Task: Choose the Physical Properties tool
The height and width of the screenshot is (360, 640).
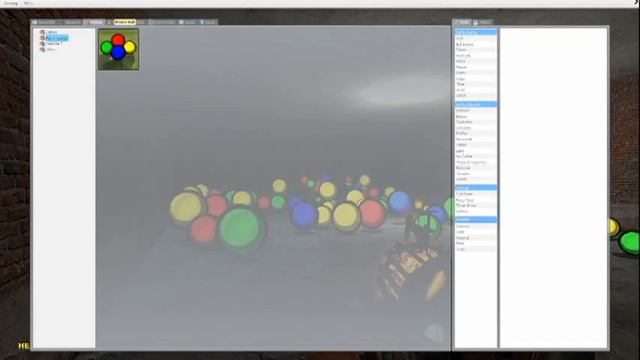Action: 476,162
